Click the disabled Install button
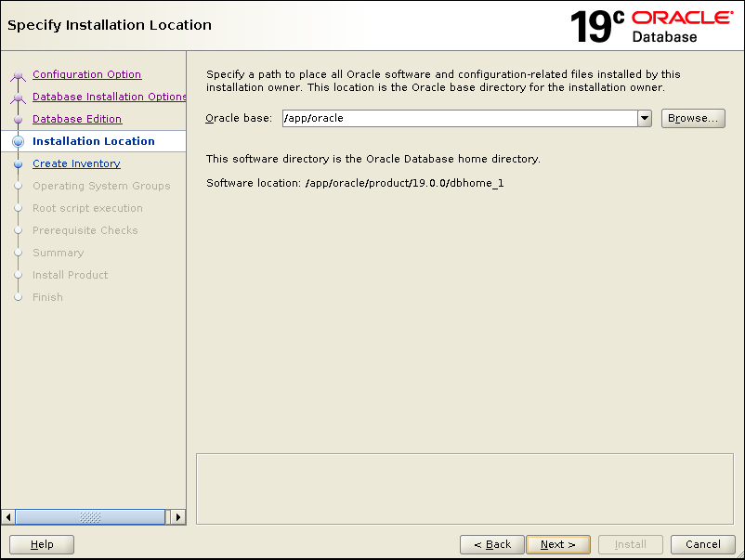 pos(631,544)
